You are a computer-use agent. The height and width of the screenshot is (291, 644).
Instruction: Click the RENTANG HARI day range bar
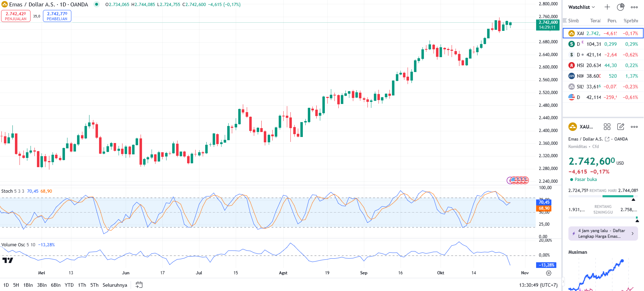pos(603,196)
